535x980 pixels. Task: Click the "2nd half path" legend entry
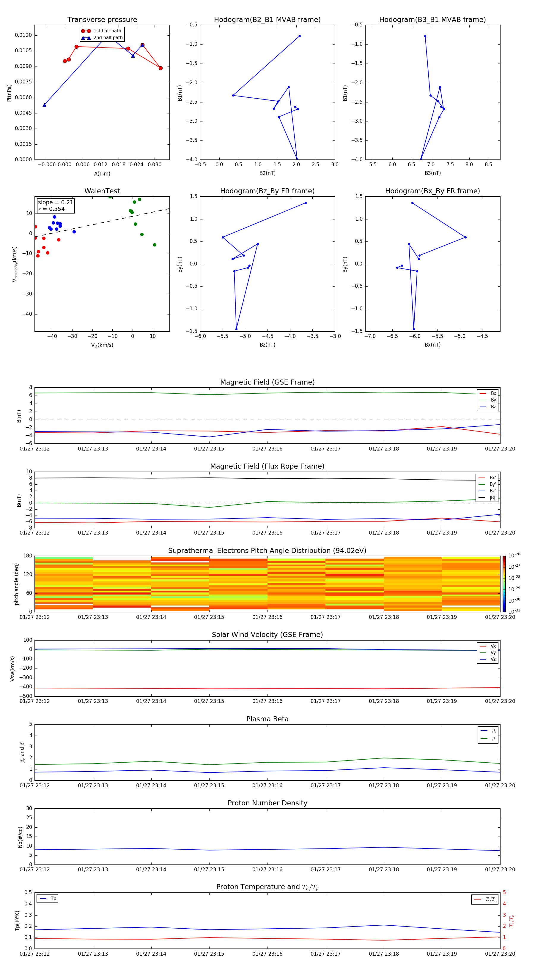tap(102, 38)
